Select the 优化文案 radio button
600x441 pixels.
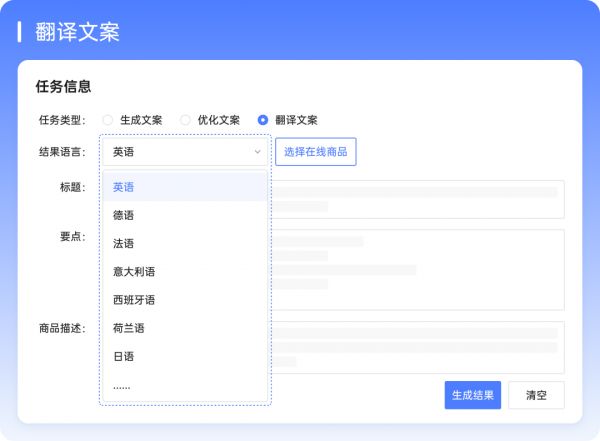(x=185, y=120)
